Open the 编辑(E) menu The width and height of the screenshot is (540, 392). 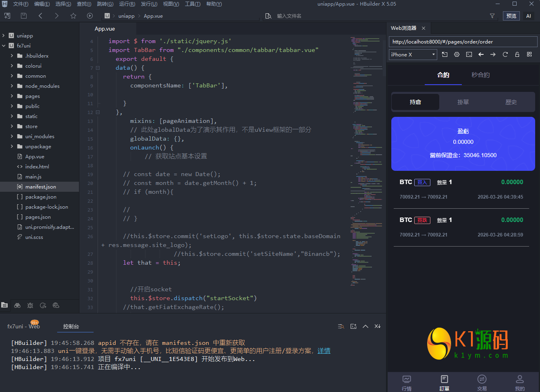coord(42,4)
